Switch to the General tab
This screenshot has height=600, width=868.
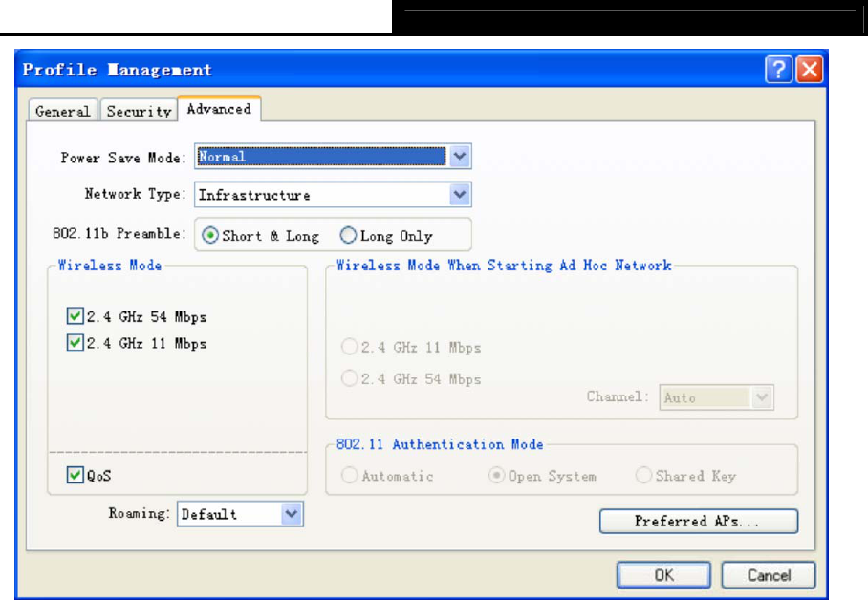coord(63,111)
